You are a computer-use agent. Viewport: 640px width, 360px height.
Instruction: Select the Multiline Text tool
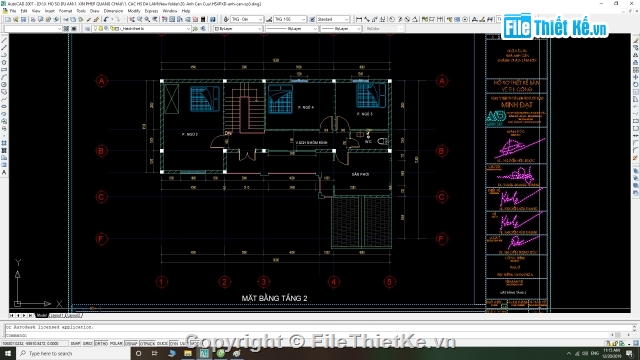pos(4,172)
